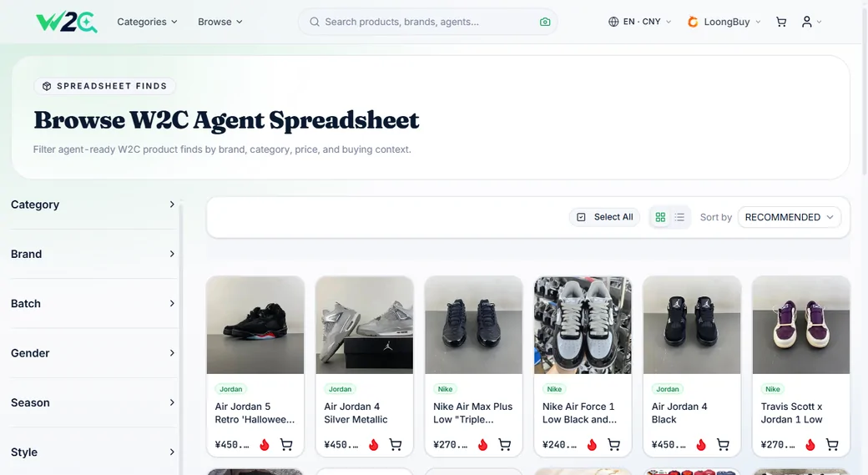Click flame icon on Nike Air Max Plus

[482, 445]
